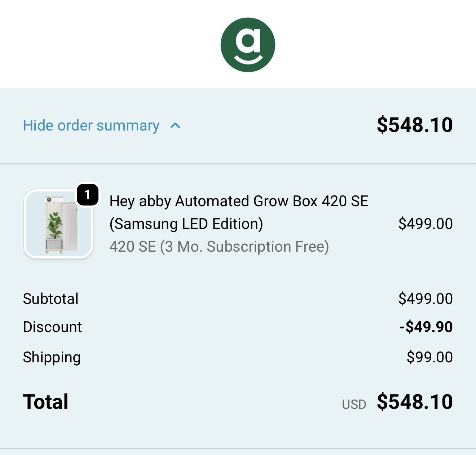Click the USD currency indicator
Screen dimensions: 476x455
click(x=354, y=404)
